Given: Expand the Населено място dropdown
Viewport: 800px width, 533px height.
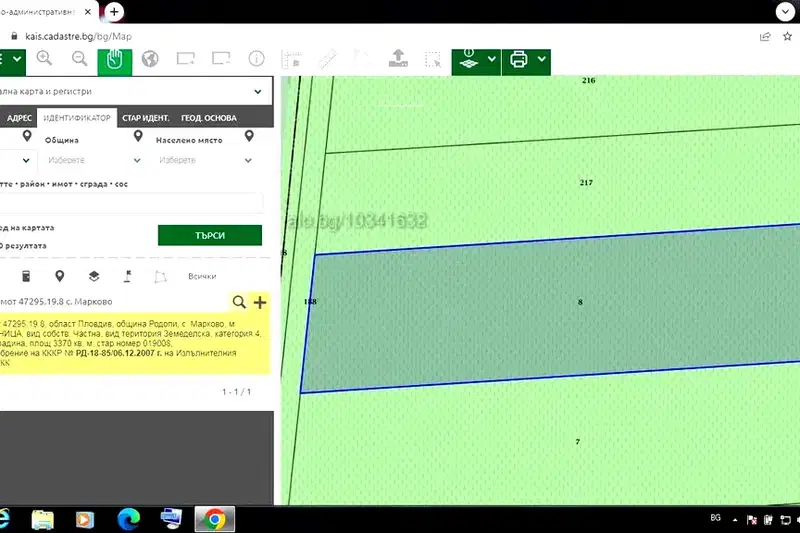Looking at the screenshot, I should 205,160.
